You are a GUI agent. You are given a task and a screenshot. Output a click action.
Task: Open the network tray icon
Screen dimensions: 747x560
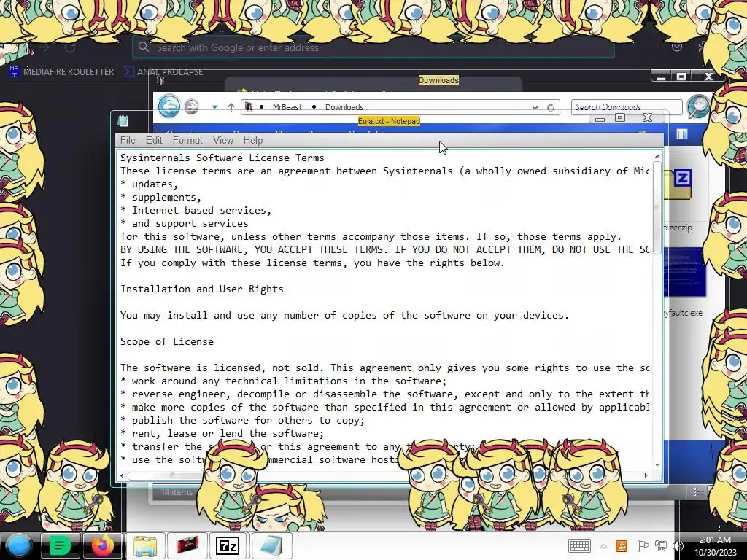coord(661,545)
